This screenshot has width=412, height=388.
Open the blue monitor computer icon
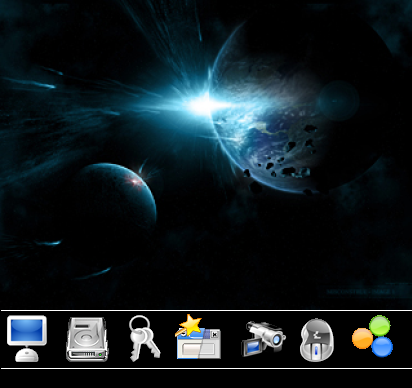tap(27, 339)
